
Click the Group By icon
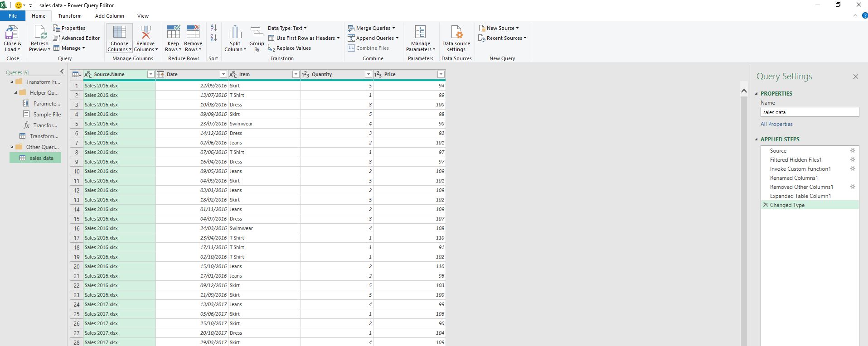257,33
